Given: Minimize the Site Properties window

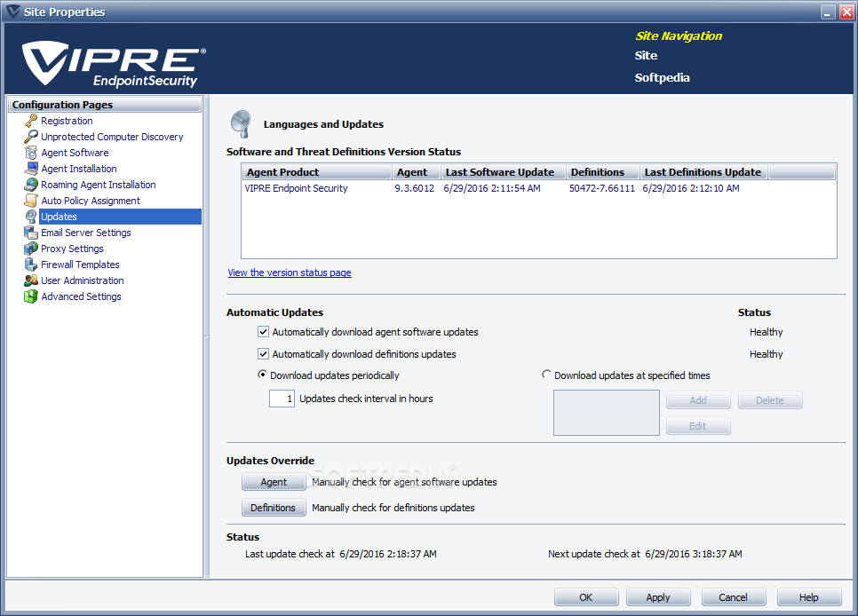Looking at the screenshot, I should click(829, 12).
